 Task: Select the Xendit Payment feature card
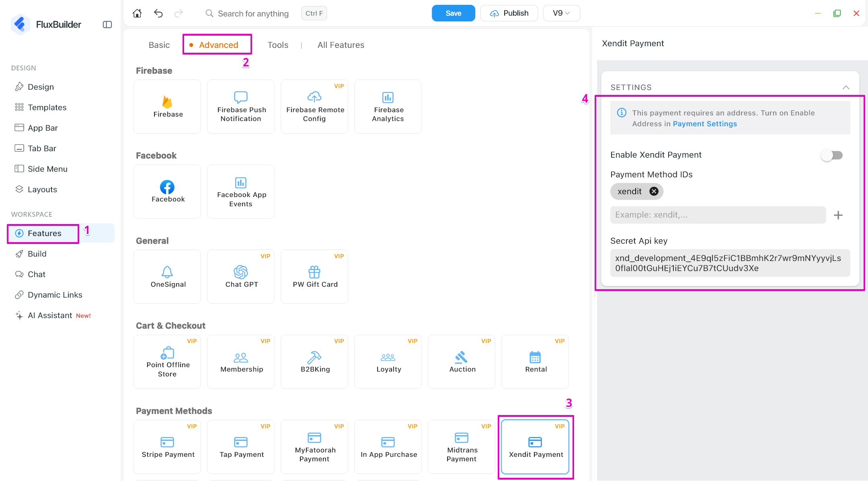click(535, 447)
